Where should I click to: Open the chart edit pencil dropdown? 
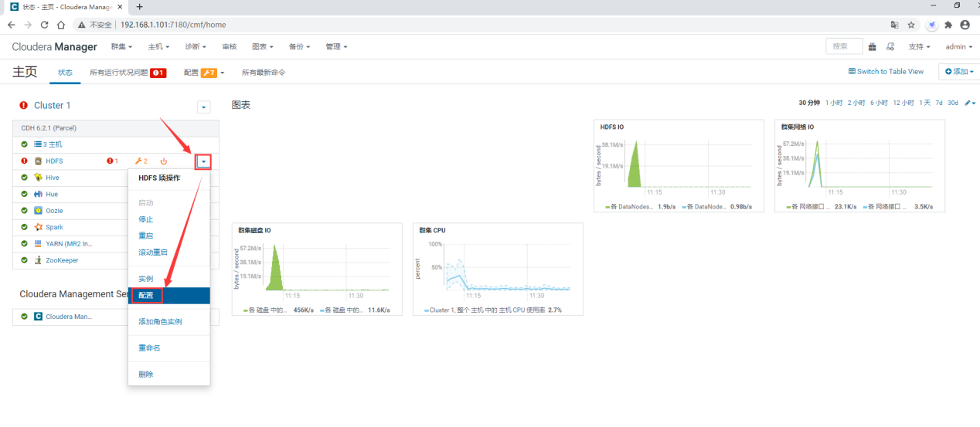point(970,103)
